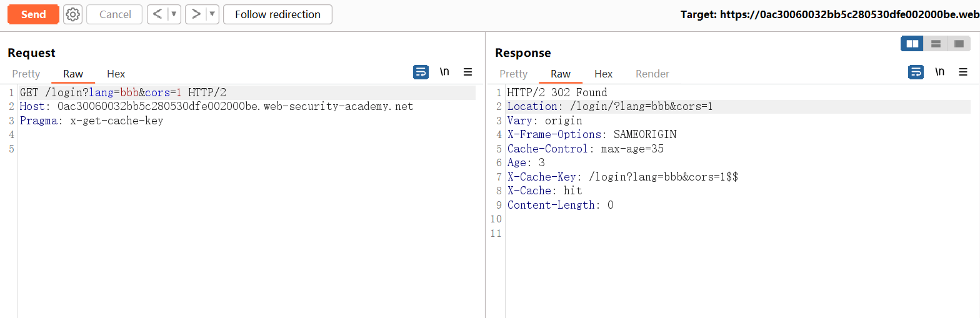Viewport: 980px width, 318px height.
Task: Click the Follow redirection button
Action: point(277,14)
